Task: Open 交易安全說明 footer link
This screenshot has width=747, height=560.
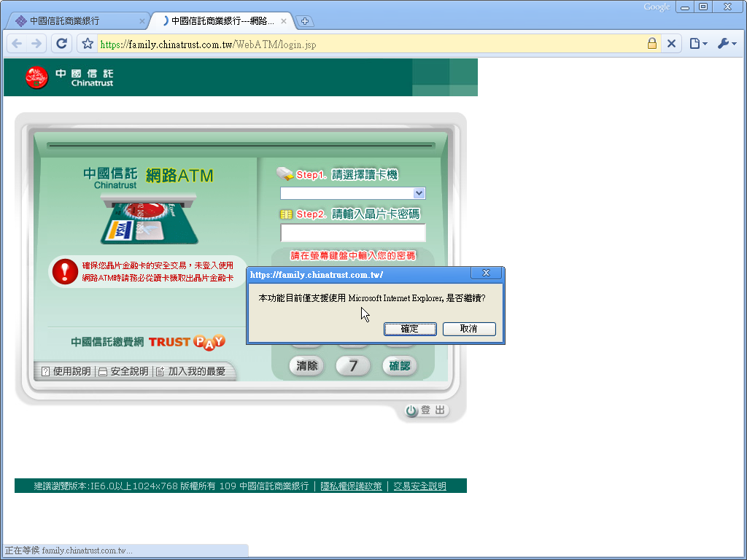Action: [x=419, y=486]
